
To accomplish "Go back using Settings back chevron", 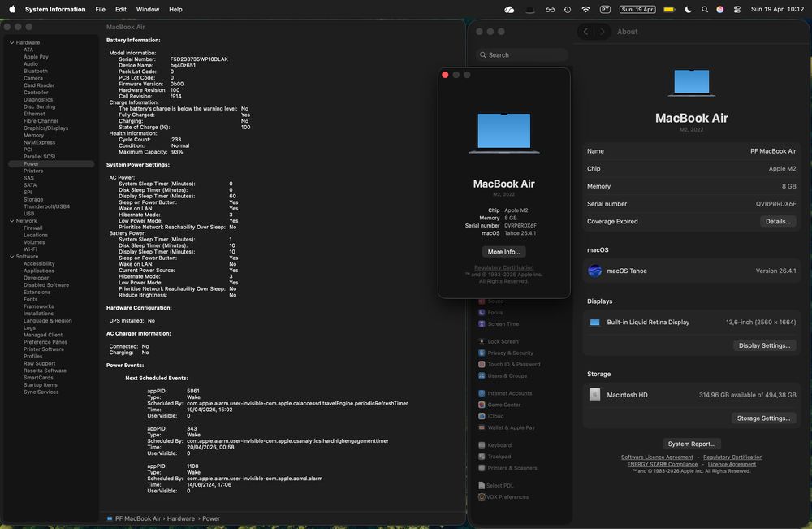I will click(x=585, y=32).
